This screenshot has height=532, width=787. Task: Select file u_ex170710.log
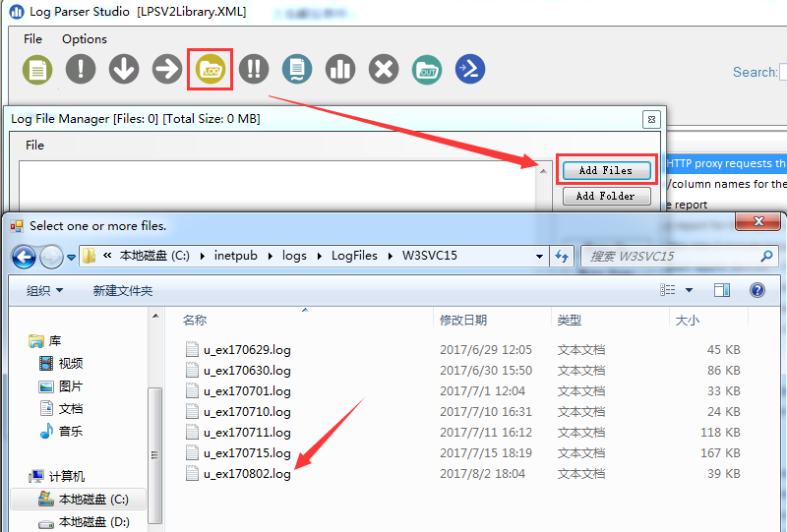pos(238,412)
